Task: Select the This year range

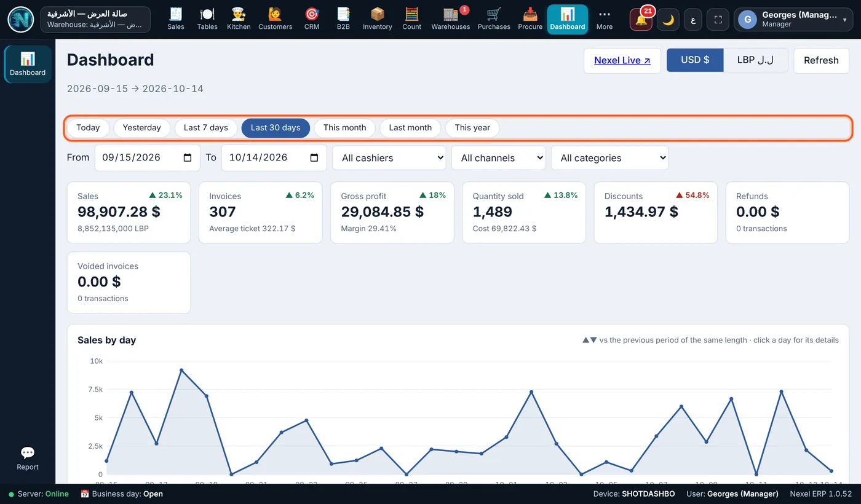Action: point(472,128)
